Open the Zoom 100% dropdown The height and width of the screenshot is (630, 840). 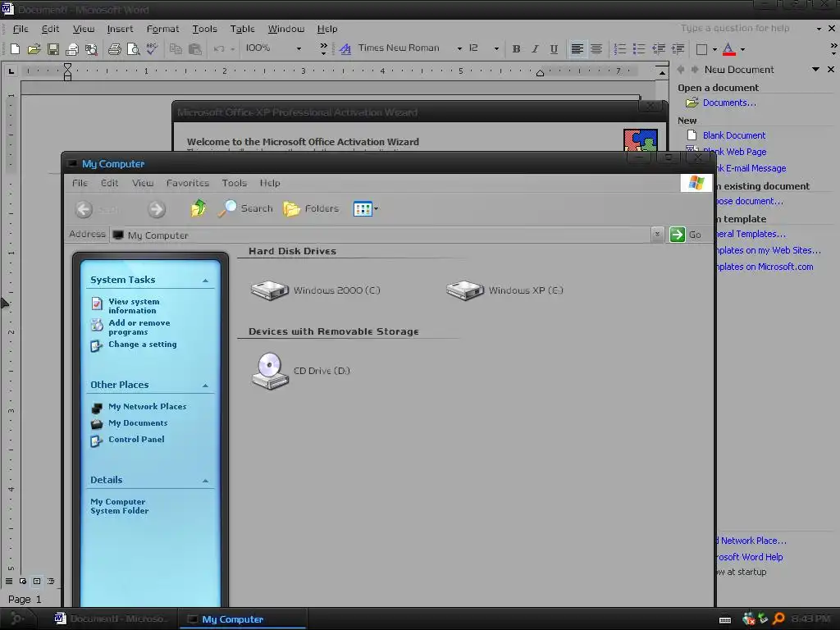pos(299,48)
